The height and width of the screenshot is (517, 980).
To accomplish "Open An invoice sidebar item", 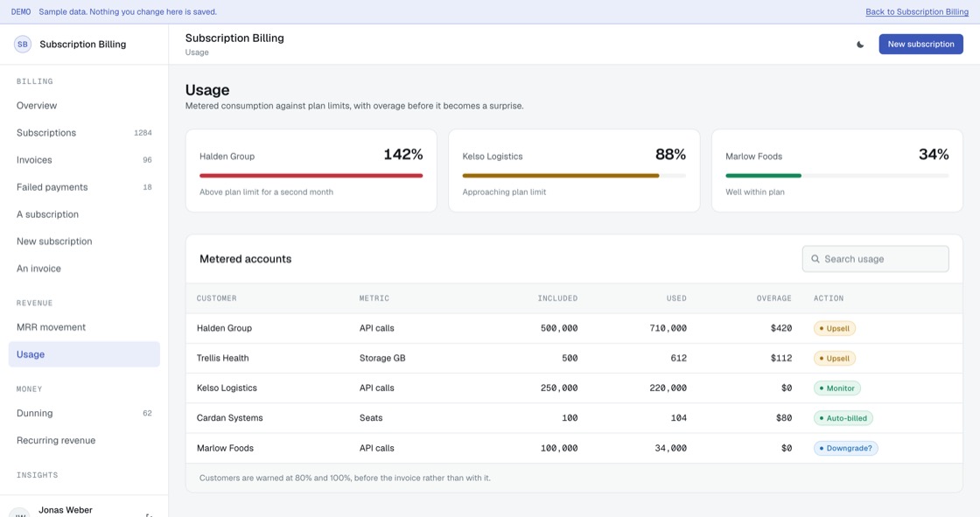I will point(84,269).
